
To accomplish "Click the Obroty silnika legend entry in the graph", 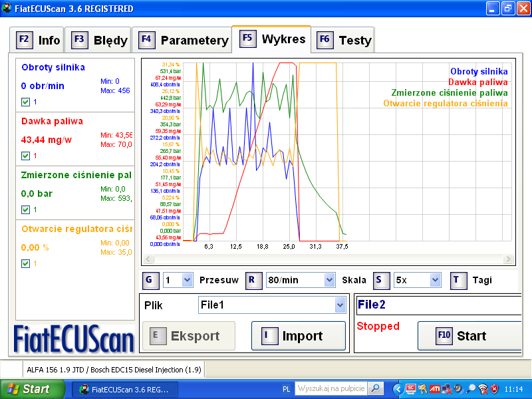I will [x=479, y=71].
